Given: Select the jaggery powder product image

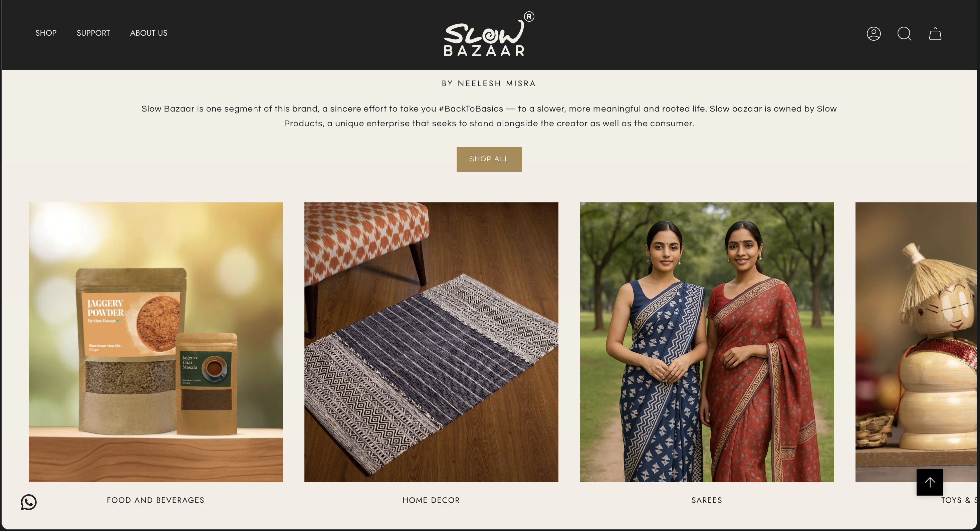Looking at the screenshot, I should [x=156, y=342].
